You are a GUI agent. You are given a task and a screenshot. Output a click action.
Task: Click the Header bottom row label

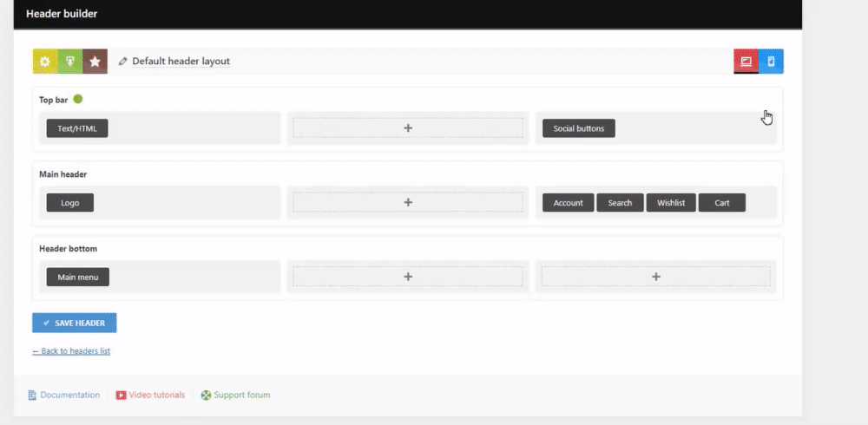click(68, 248)
